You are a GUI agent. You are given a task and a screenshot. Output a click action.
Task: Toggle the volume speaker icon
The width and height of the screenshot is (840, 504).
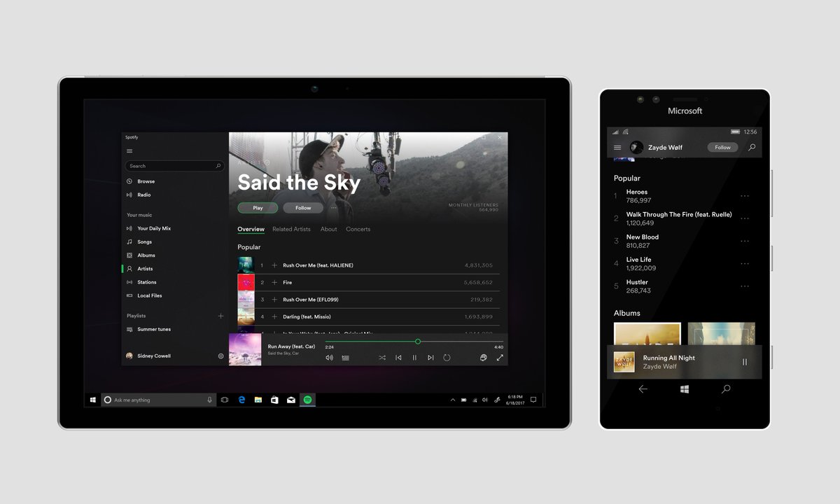329,358
